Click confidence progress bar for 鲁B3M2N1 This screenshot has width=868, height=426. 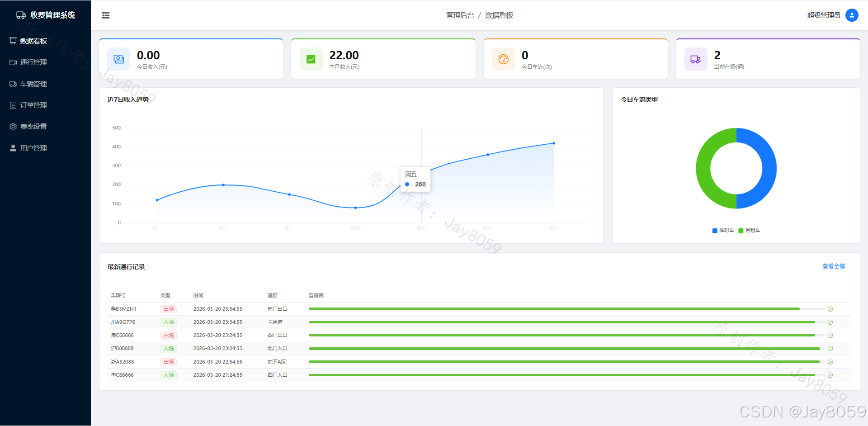click(x=567, y=309)
